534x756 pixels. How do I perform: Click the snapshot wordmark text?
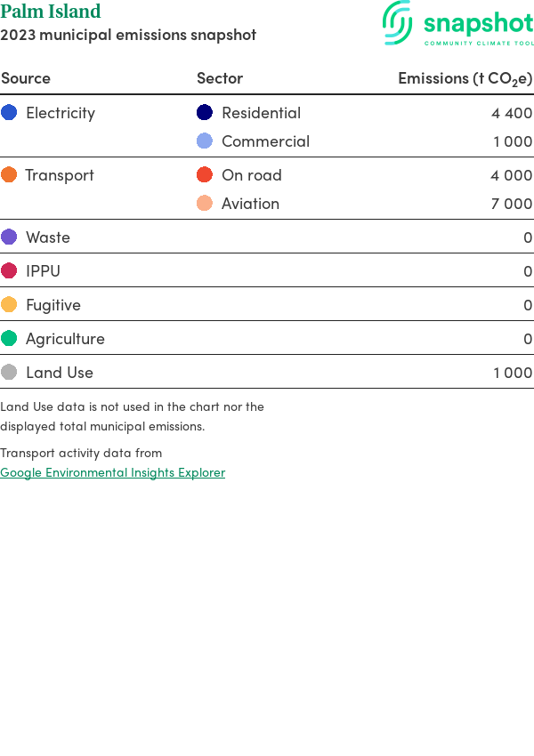(x=478, y=24)
